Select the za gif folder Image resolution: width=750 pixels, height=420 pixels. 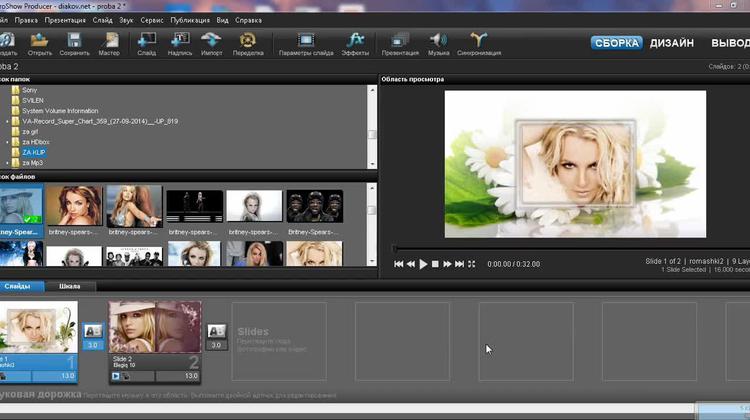30,132
